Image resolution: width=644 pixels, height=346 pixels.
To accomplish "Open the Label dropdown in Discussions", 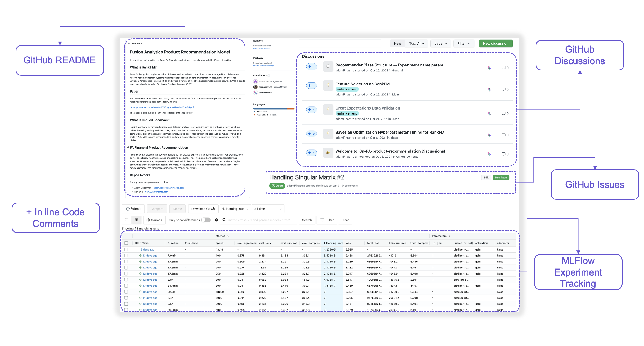I will pyautogui.click(x=441, y=43).
